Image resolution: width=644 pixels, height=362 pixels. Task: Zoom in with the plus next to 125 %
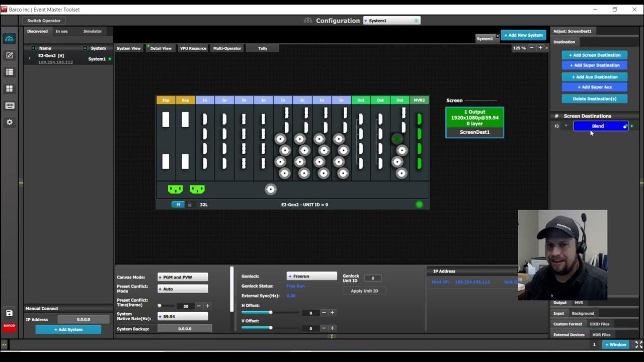coord(540,48)
